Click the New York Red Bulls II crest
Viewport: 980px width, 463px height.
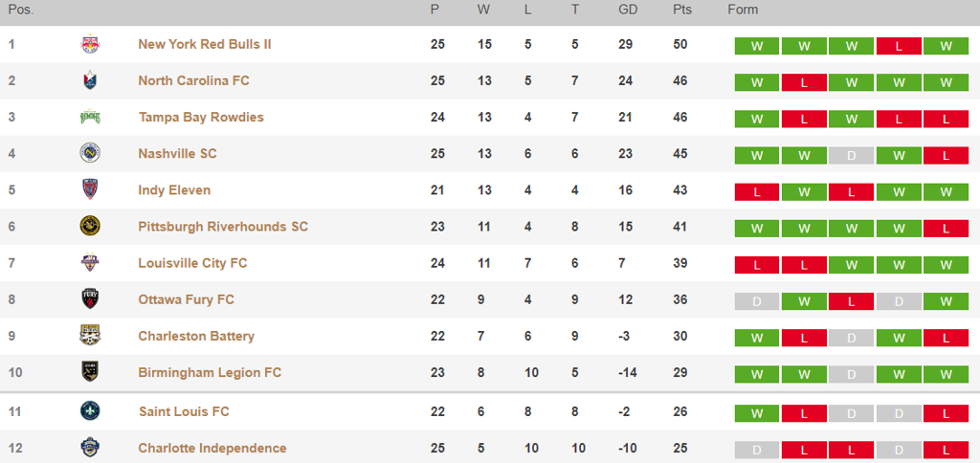[x=90, y=44]
